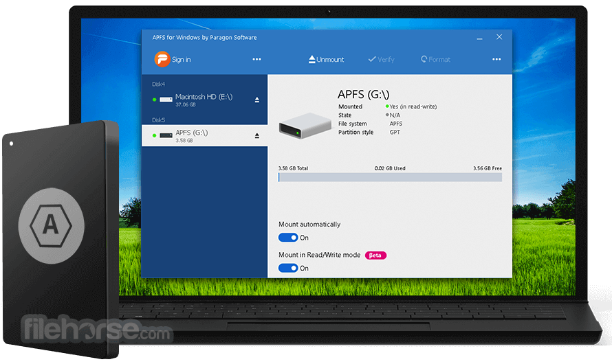
Task: Click the '0.02 GB Used' label
Action: click(x=390, y=168)
